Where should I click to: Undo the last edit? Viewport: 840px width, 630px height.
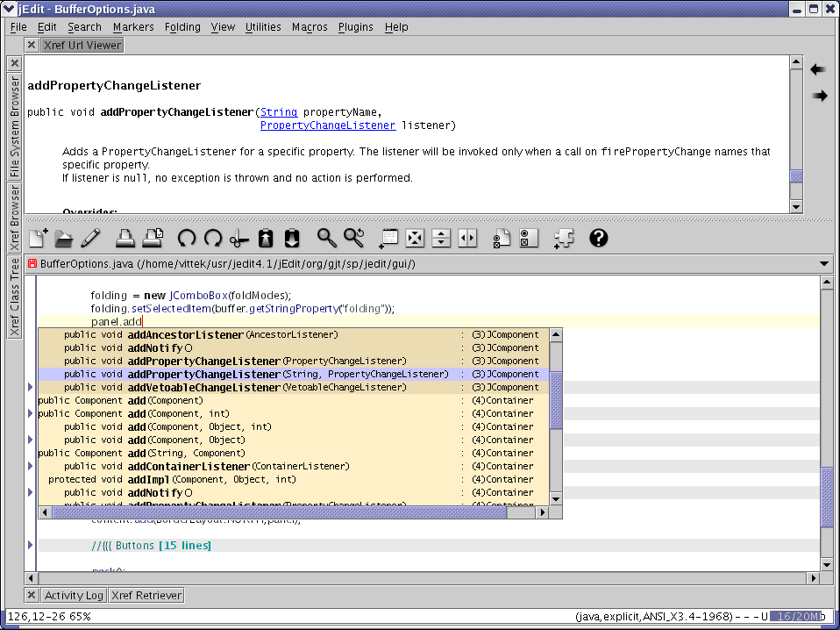pos(187,238)
